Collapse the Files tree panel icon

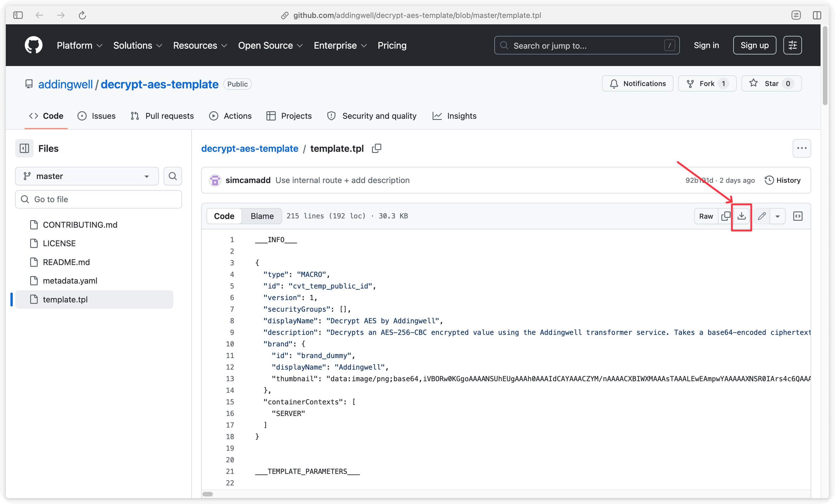[24, 148]
